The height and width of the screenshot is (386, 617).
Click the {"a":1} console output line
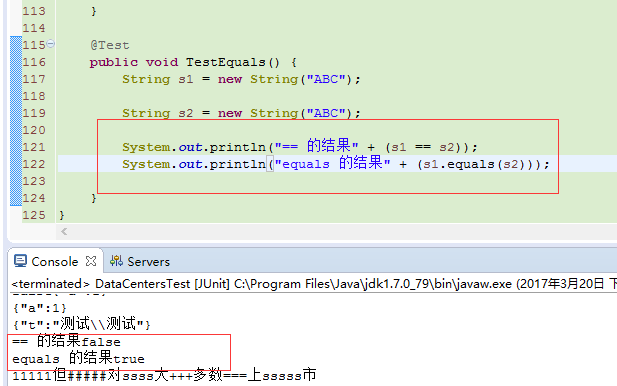(40, 308)
